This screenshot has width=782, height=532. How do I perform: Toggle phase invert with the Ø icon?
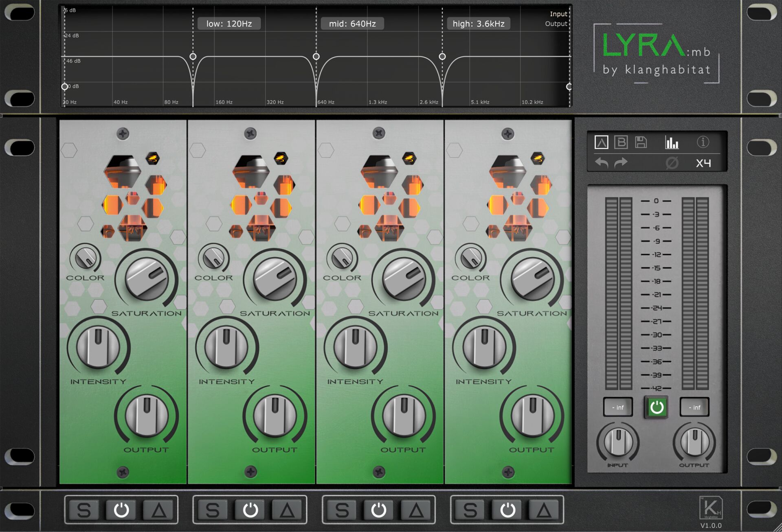point(672,163)
